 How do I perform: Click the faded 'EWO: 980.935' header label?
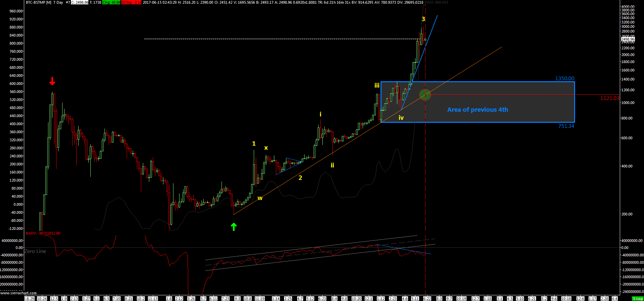point(436,2)
